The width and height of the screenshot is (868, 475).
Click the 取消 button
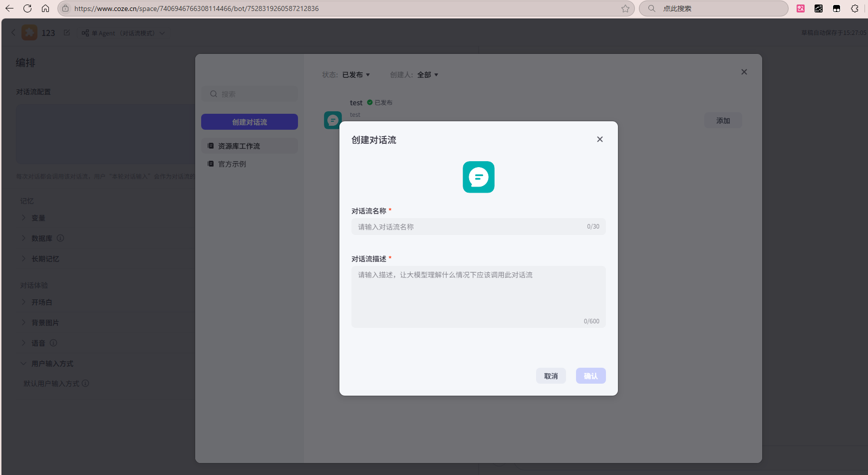pyautogui.click(x=551, y=376)
